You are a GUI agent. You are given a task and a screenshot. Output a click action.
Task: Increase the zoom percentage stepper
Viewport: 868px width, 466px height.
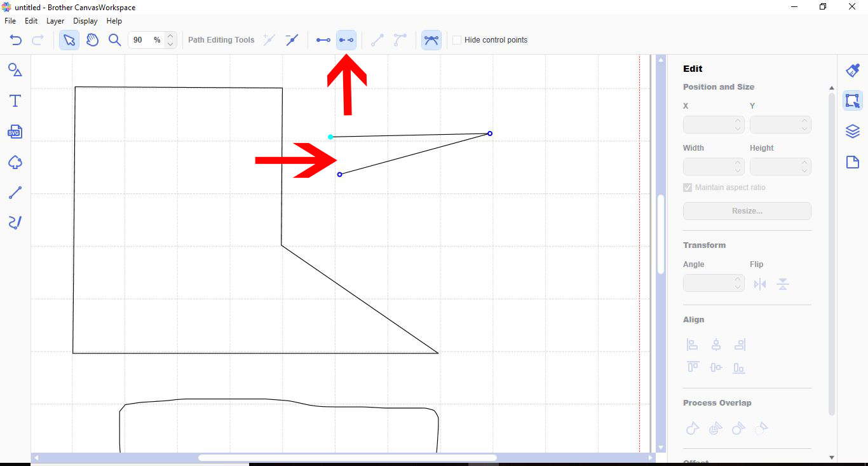click(170, 36)
